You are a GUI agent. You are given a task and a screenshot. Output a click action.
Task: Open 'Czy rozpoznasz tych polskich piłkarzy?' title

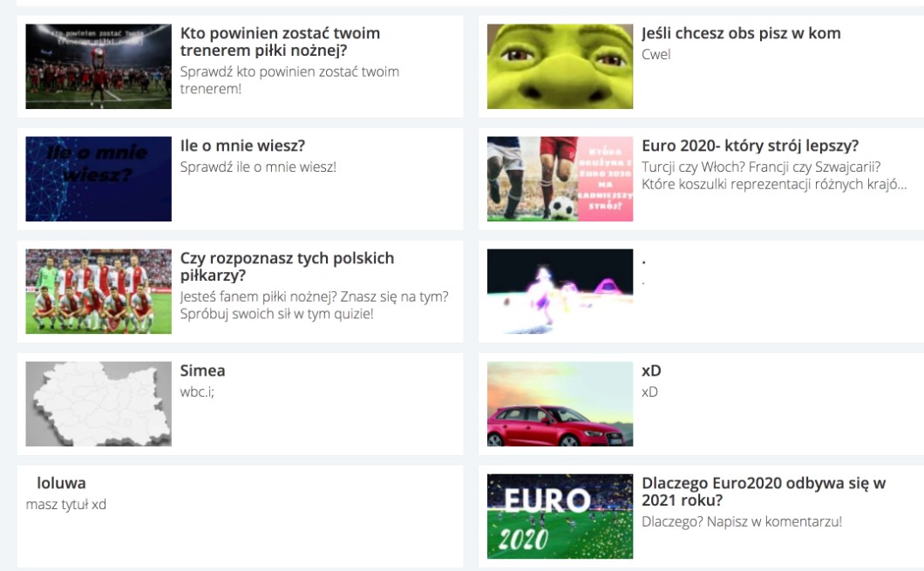click(287, 267)
